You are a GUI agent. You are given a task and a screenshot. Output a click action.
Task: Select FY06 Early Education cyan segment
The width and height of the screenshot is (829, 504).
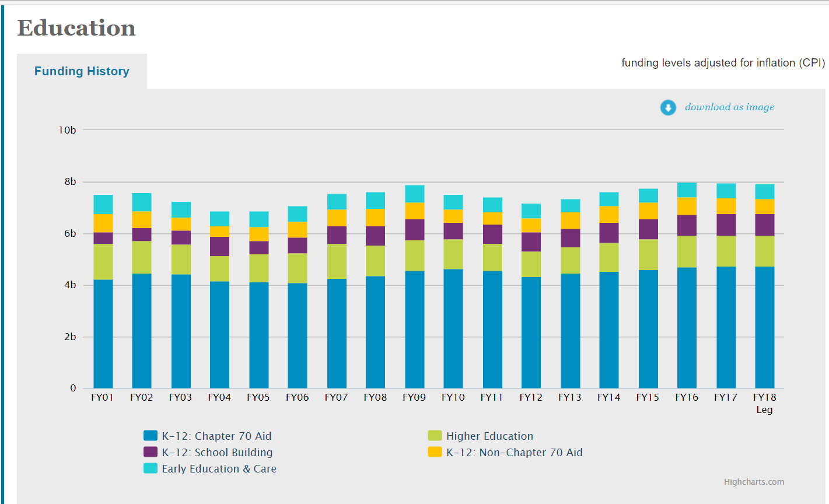298,214
